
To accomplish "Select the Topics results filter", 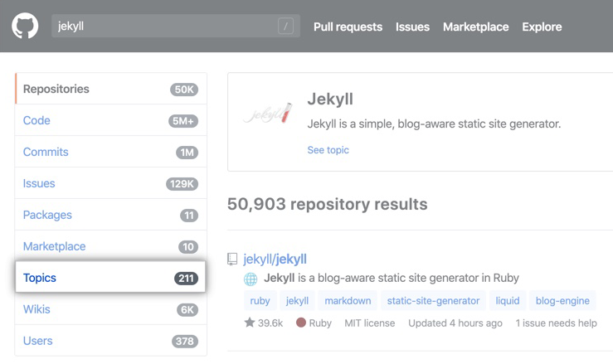I will point(110,277).
